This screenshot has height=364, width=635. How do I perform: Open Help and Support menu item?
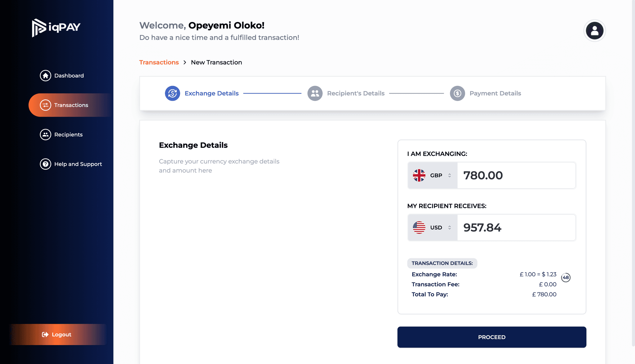click(x=71, y=164)
